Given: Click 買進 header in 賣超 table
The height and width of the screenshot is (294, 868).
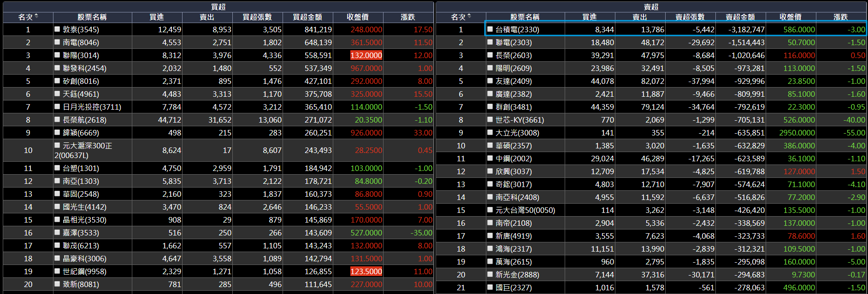Looking at the screenshot, I should click(x=590, y=17).
